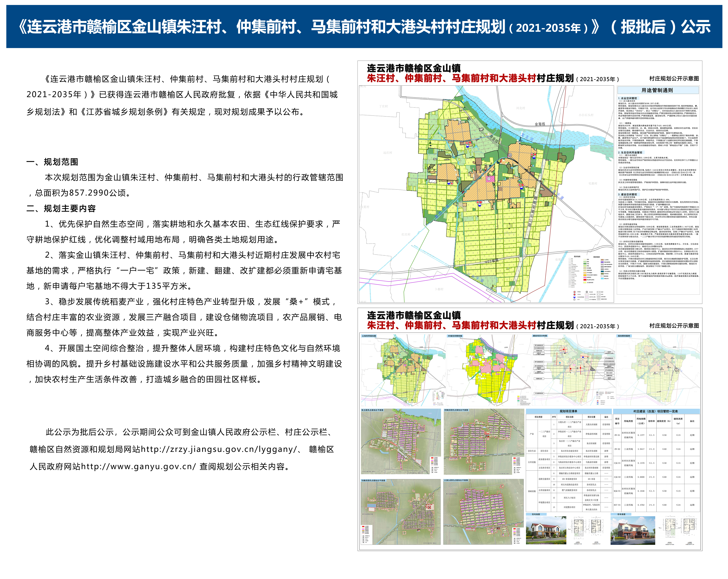This screenshot has height=579, width=728.
Task: Select the 朱汪村农房建设项目 cell
Action: 570,451
